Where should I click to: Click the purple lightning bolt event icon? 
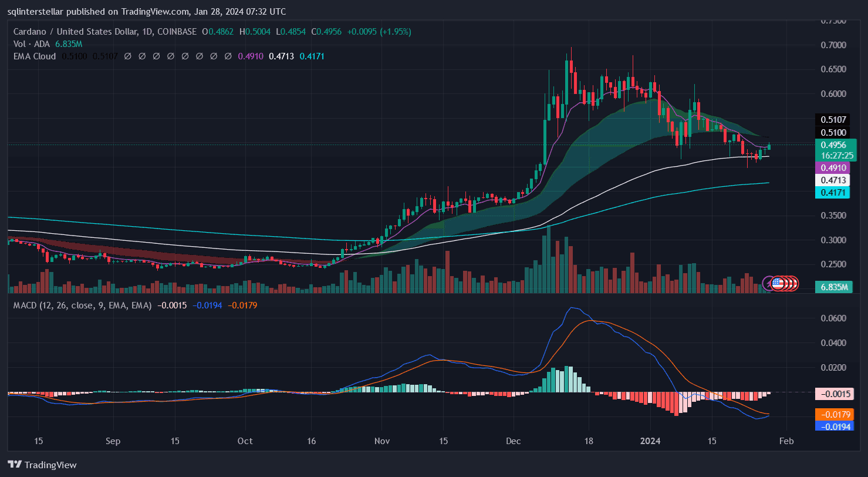pos(768,283)
